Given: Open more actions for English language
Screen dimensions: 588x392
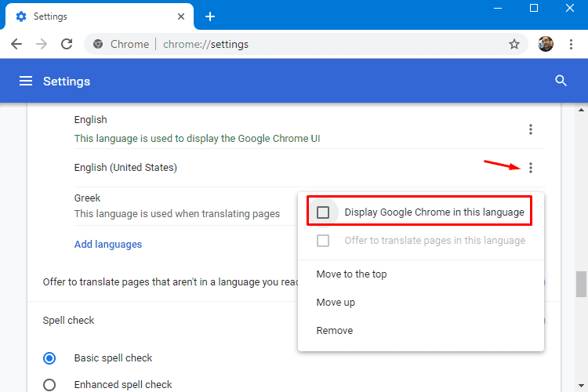Looking at the screenshot, I should point(530,129).
